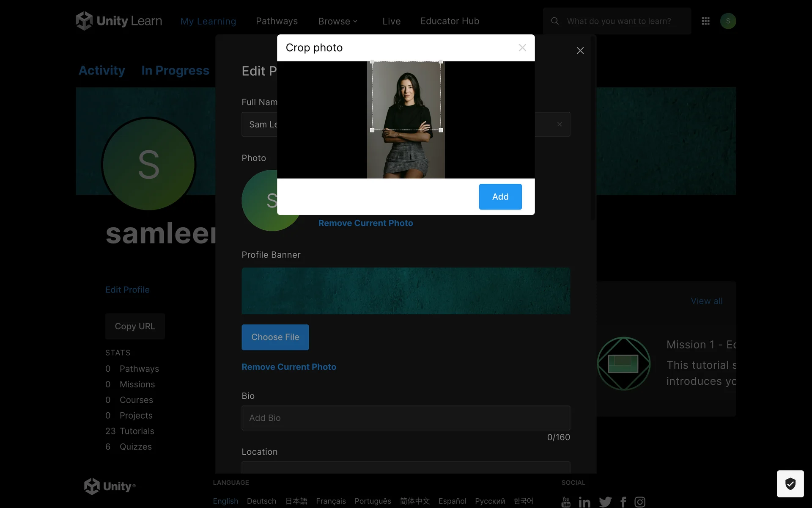The height and width of the screenshot is (508, 812).
Task: Open the Pathways menu item
Action: pyautogui.click(x=277, y=21)
